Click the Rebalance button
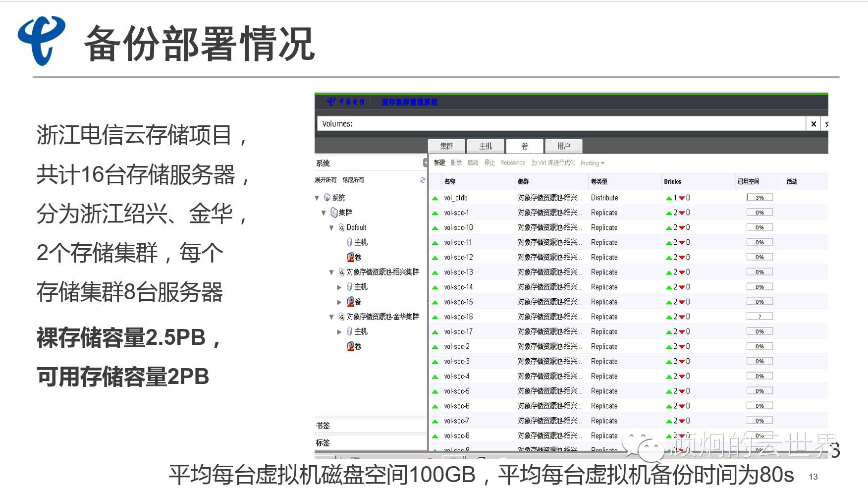 [513, 163]
